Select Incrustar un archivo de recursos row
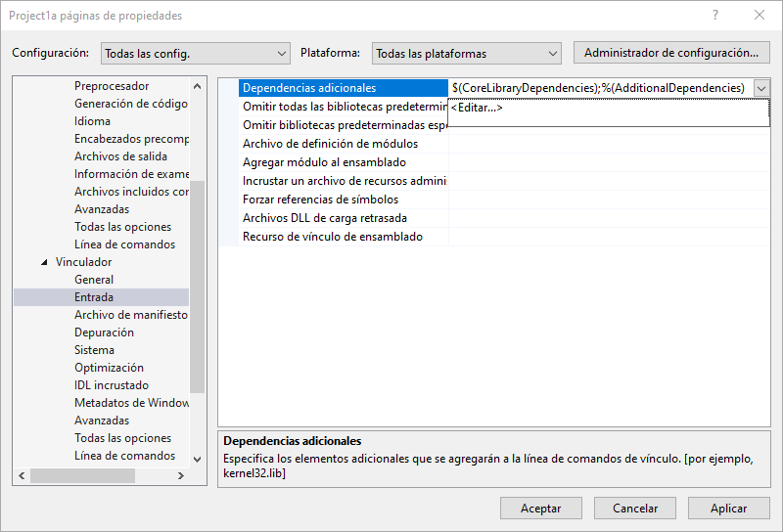Viewport: 783px width, 532px height. click(x=504, y=181)
